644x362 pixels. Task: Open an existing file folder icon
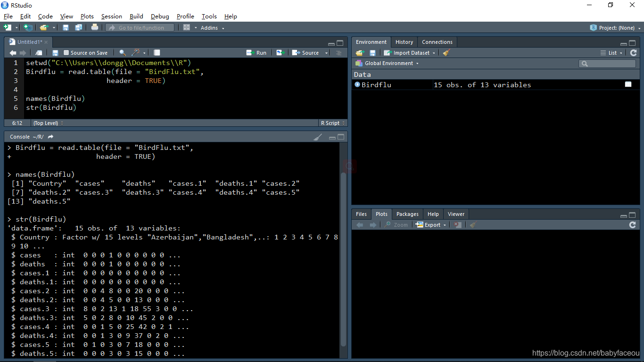coord(44,28)
